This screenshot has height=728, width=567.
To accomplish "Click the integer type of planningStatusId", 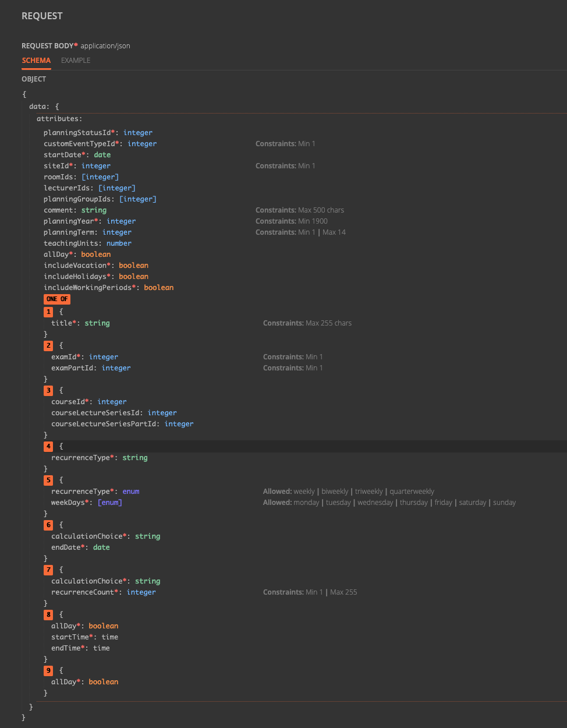I will pyautogui.click(x=137, y=132).
